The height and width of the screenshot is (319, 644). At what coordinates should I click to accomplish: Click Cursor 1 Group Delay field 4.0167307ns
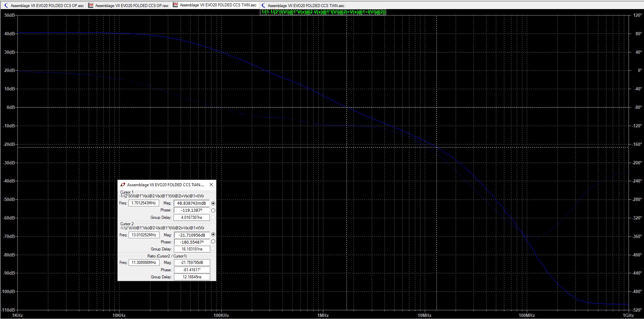(x=191, y=217)
